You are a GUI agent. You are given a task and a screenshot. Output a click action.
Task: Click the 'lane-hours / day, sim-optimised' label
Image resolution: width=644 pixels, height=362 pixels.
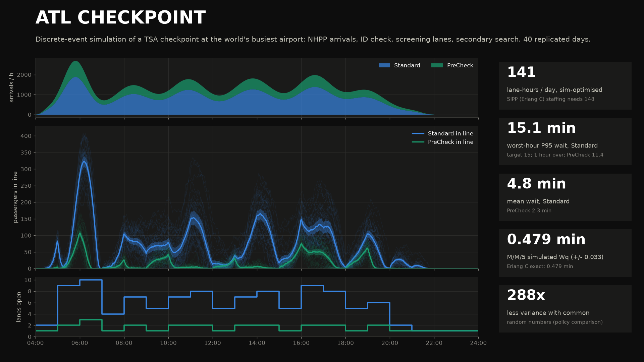click(x=554, y=90)
